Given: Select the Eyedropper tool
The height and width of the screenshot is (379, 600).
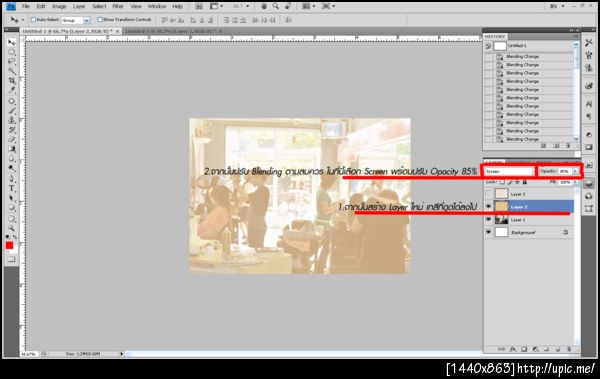Looking at the screenshot, I should [11, 90].
